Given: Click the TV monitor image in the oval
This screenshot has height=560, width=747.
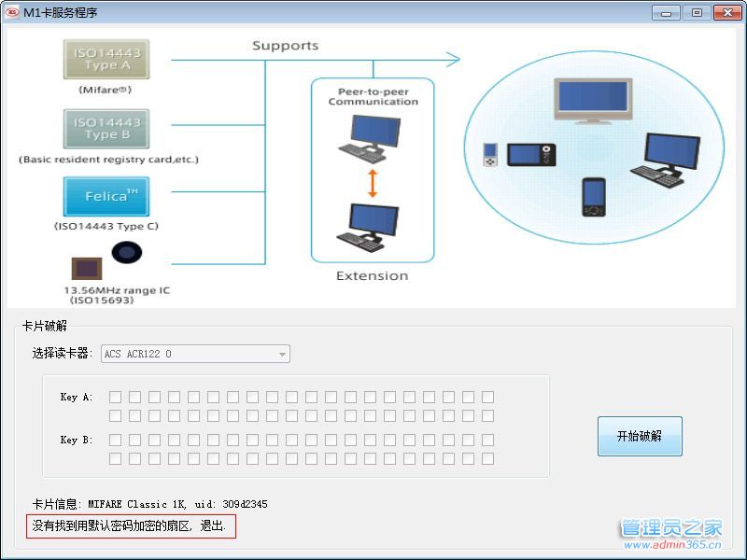Looking at the screenshot, I should coord(593,101).
